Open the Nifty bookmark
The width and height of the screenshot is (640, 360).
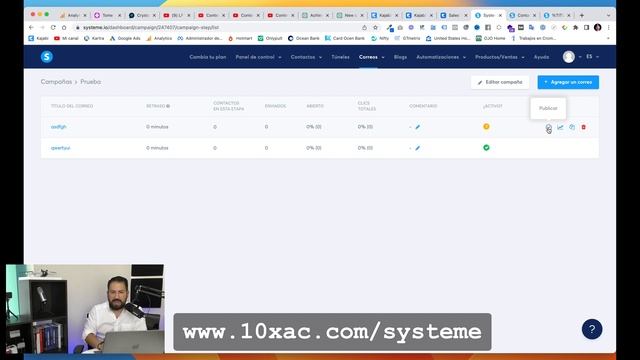(x=380, y=38)
